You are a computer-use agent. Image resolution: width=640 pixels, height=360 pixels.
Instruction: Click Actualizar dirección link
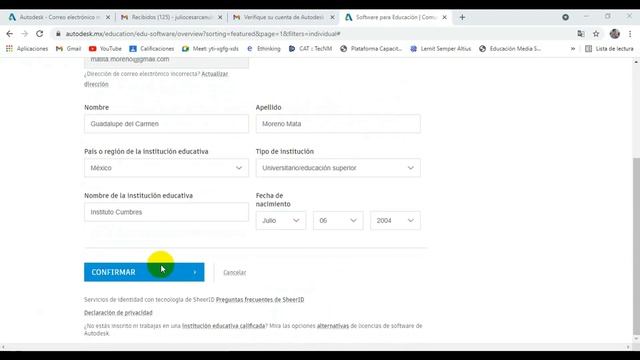point(215,74)
